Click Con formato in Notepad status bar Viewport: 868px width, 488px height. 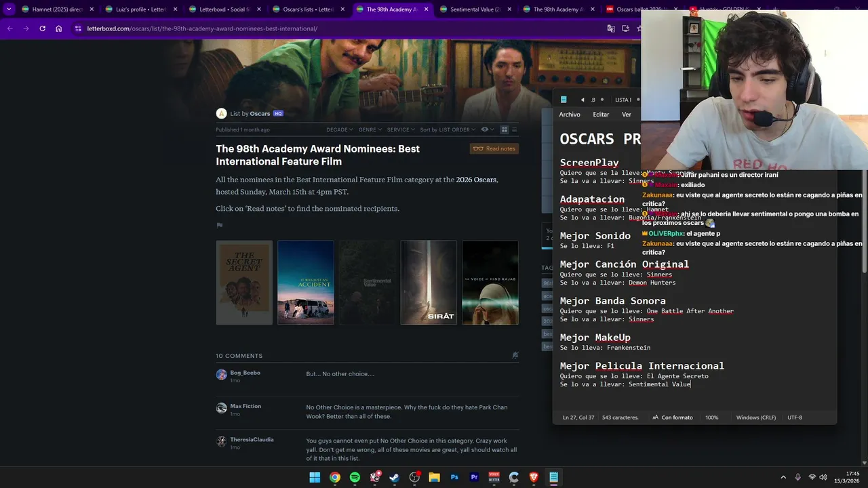click(673, 418)
